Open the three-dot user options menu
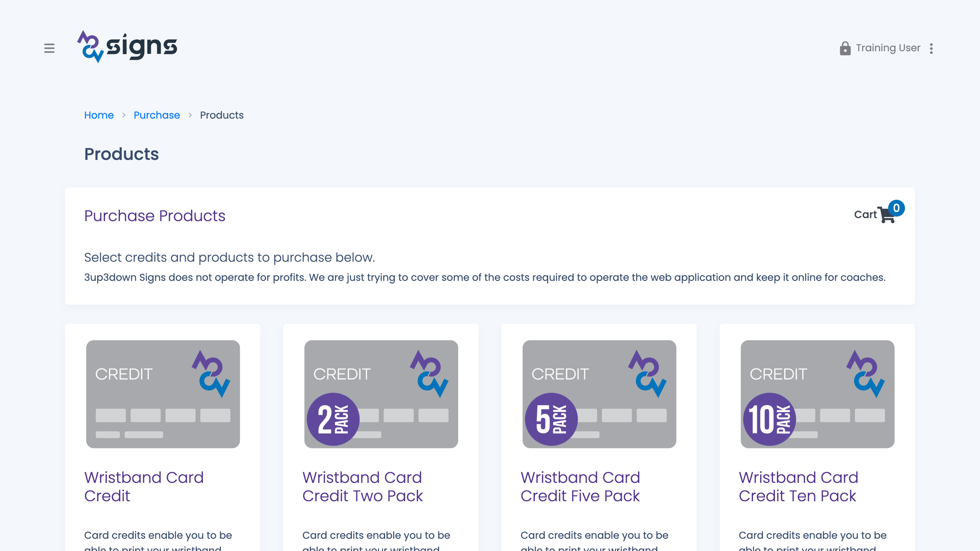This screenshot has width=980, height=551. click(x=931, y=48)
